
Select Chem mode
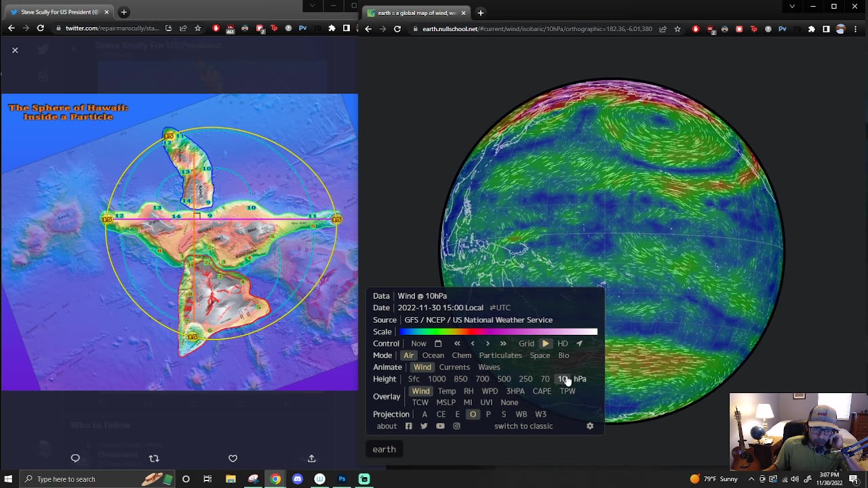(462, 355)
